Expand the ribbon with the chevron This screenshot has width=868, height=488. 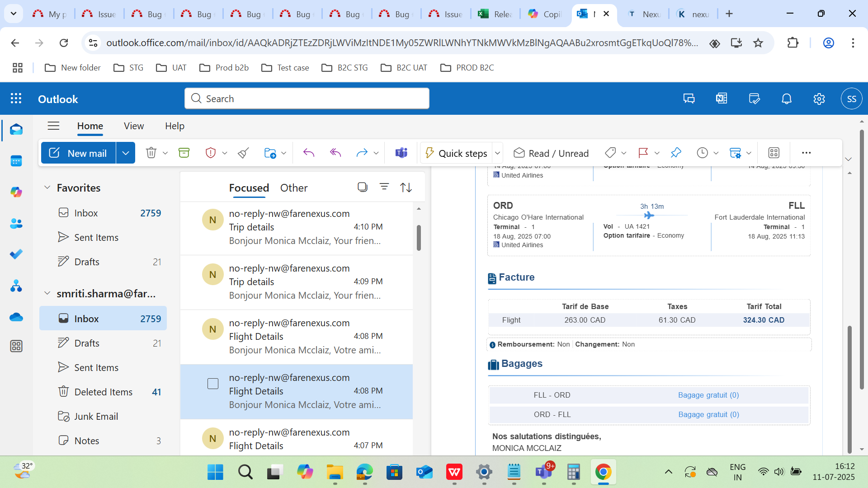[849, 159]
